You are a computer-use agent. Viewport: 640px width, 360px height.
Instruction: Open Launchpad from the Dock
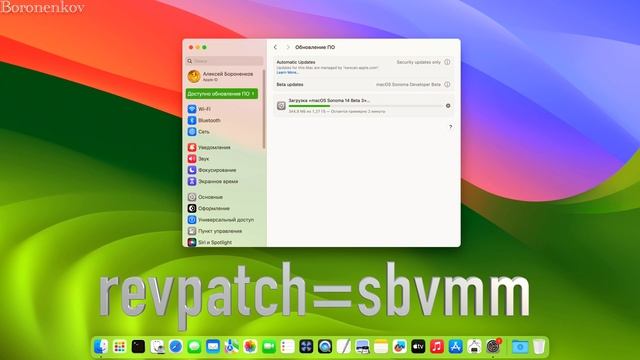tap(120, 347)
